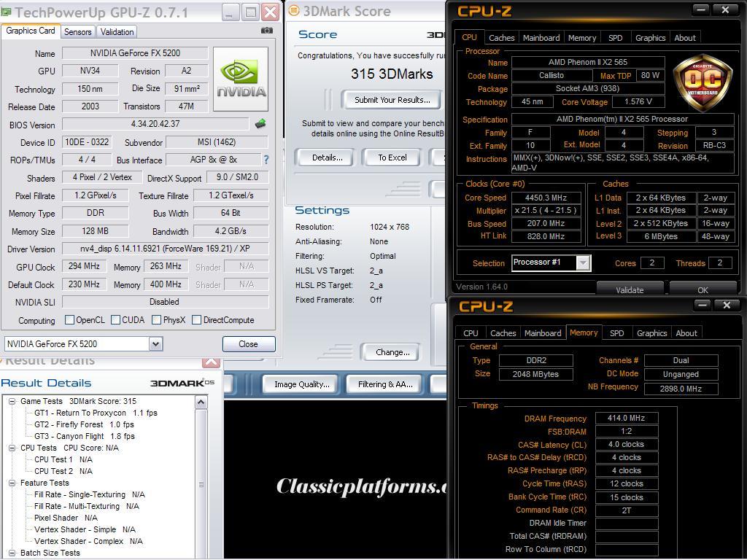Collapse the CPU Tests tree node
Viewport: 747px width, 560px height.
(12, 448)
